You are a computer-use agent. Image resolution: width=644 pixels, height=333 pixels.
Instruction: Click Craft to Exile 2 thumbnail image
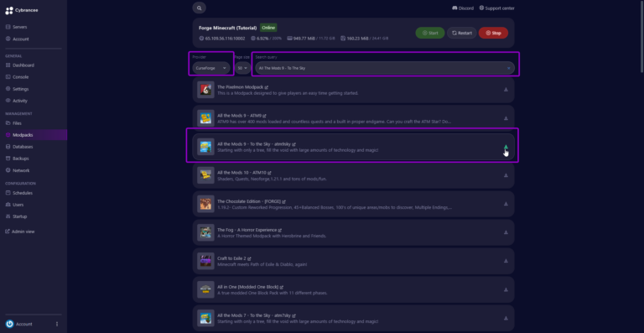(x=205, y=261)
